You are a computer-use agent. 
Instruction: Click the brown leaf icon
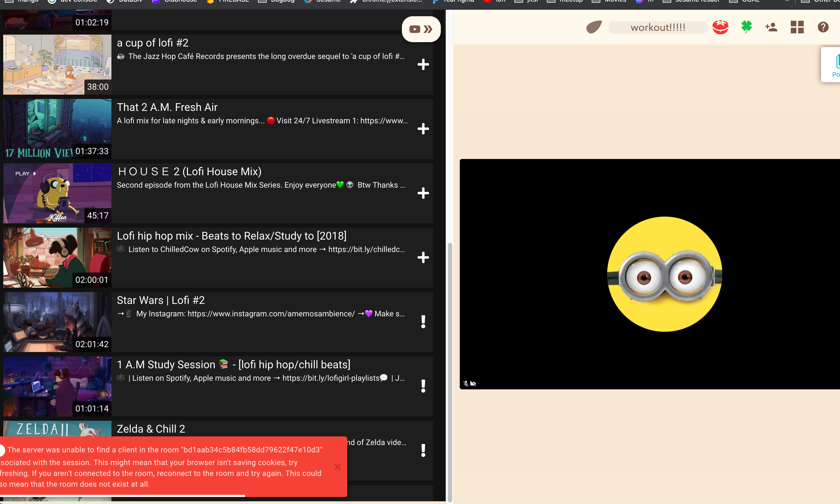pyautogui.click(x=594, y=27)
